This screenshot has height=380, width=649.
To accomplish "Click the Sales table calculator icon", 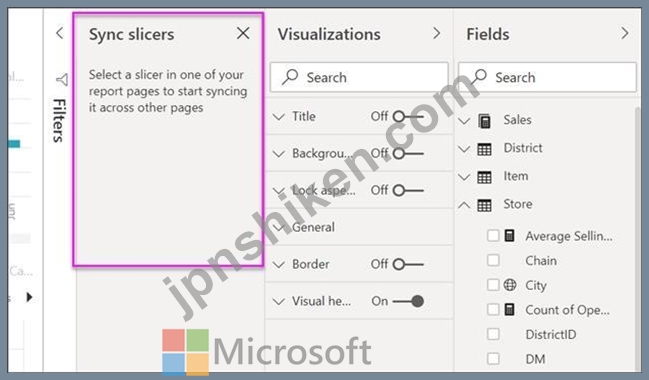I will pyautogui.click(x=484, y=121).
